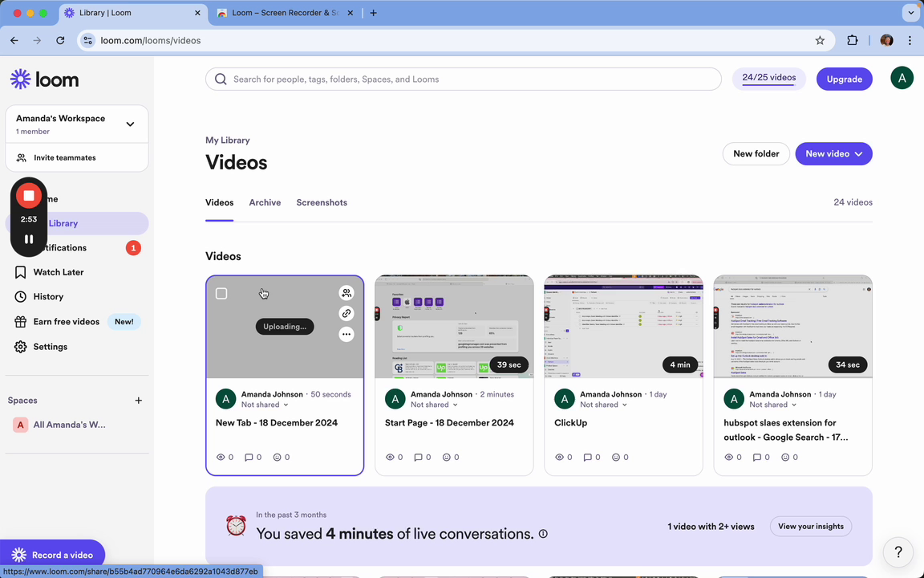Select the New Tab video checkbox

point(221,294)
